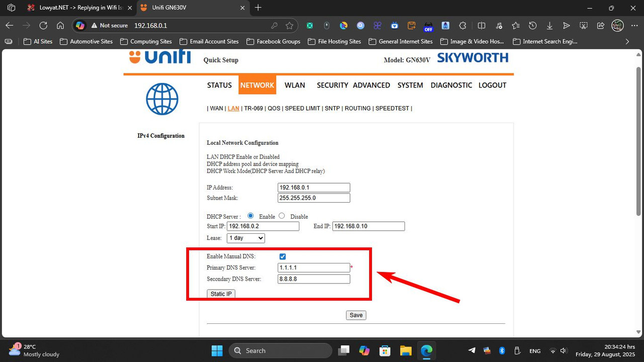Launch Copilot from taskbar

tap(364, 350)
